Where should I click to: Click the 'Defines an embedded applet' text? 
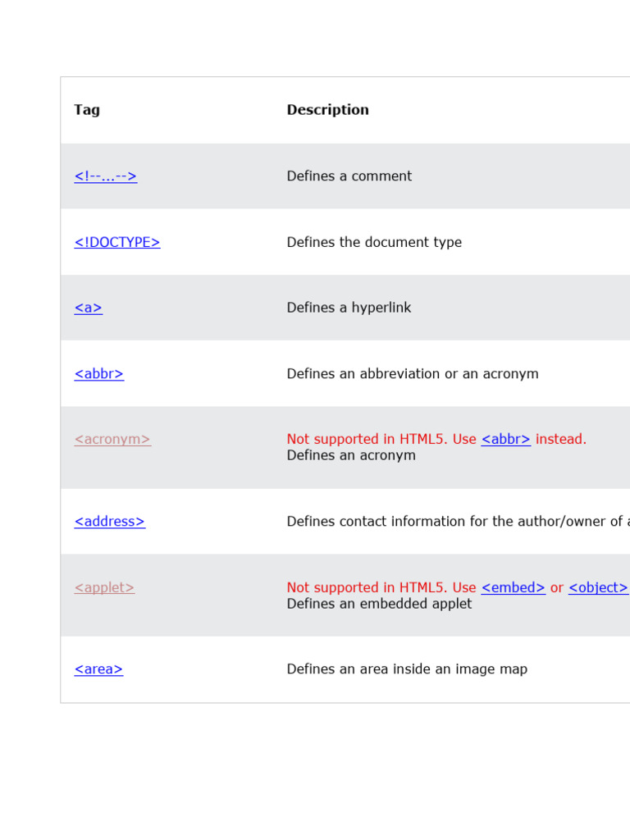379,604
